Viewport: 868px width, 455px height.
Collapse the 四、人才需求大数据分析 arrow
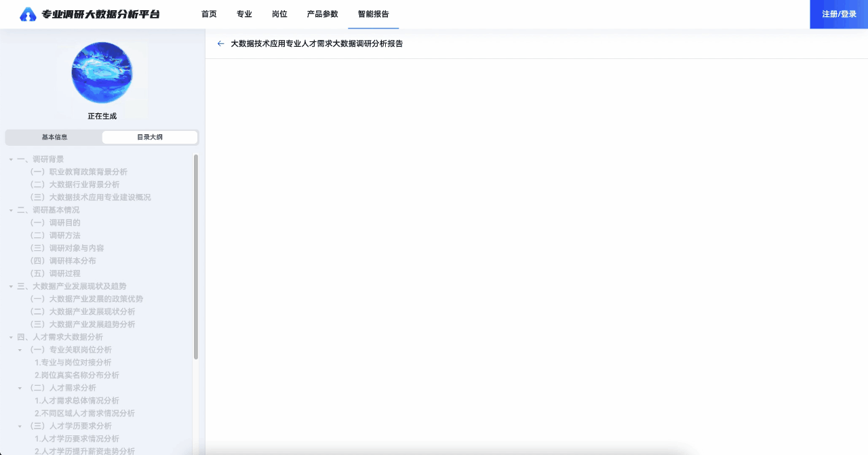[x=11, y=337]
